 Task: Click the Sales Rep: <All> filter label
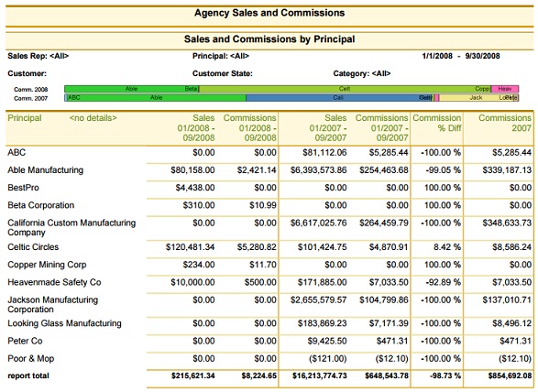coord(38,56)
